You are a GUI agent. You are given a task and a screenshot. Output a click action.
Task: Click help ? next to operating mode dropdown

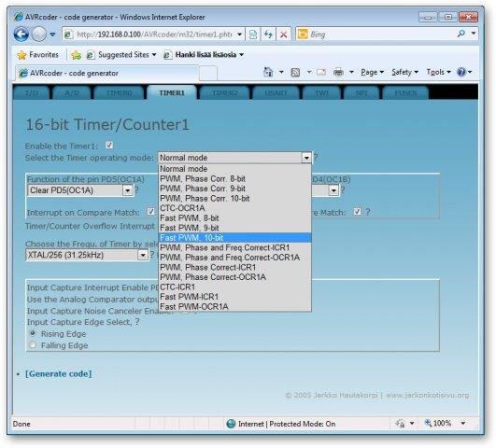click(316, 158)
